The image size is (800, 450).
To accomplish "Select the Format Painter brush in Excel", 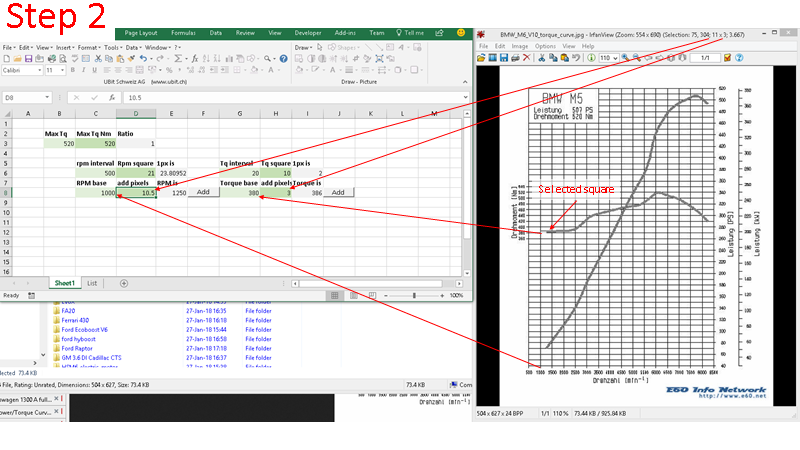I will click(x=131, y=59).
